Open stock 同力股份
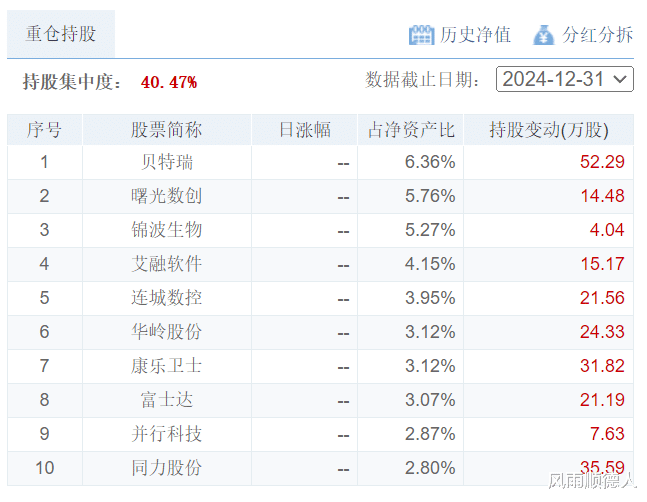Screen dimensions: 647x502 (167, 468)
